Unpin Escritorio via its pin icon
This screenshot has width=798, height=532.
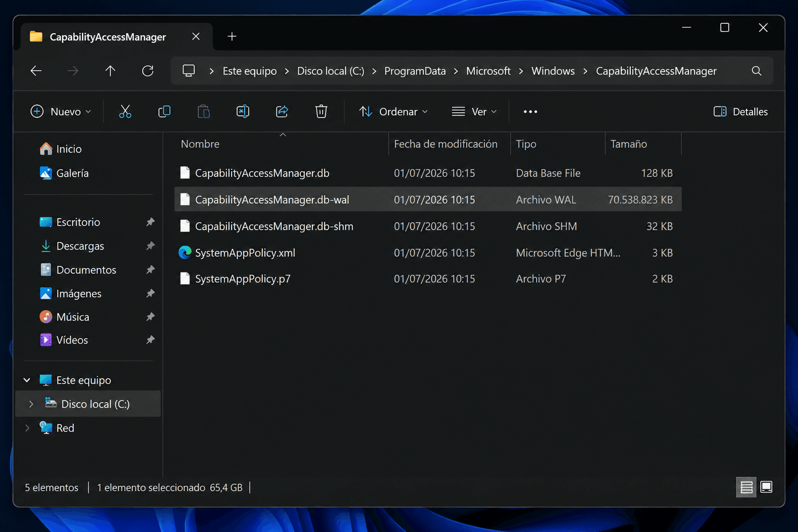[150, 222]
